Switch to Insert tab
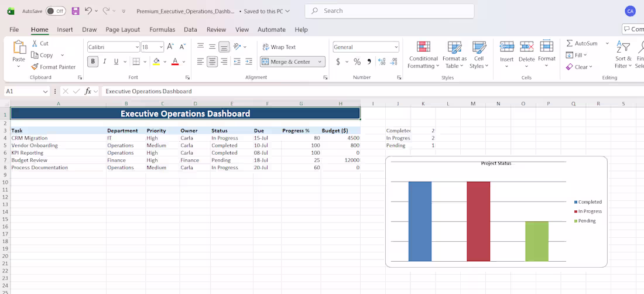 65,29
